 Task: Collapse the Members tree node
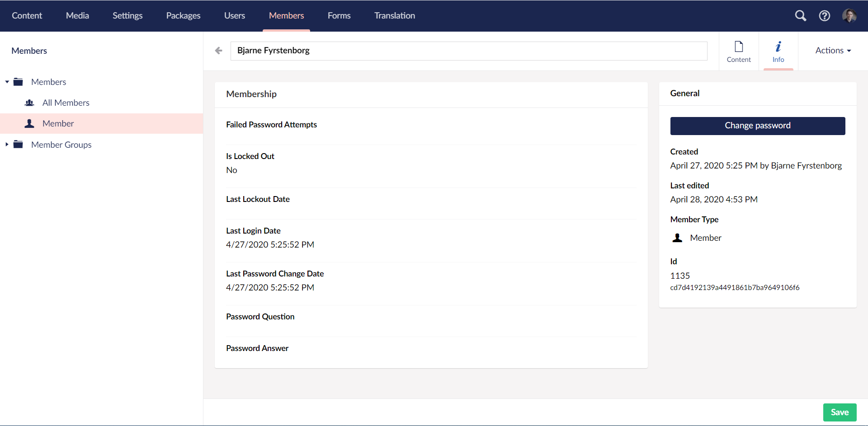pyautogui.click(x=6, y=82)
